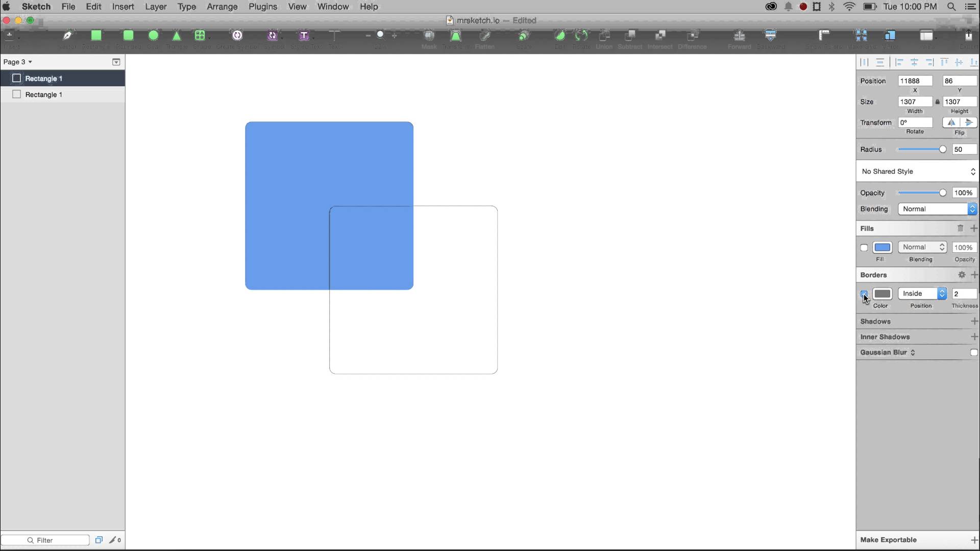Open the gray border color swatch
This screenshot has height=551, width=980.
882,294
